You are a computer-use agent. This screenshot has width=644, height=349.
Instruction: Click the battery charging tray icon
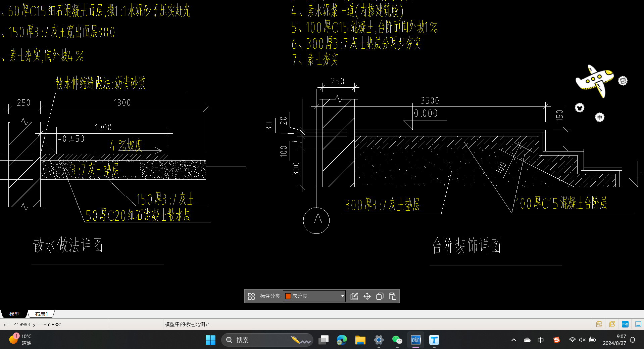[x=593, y=340]
